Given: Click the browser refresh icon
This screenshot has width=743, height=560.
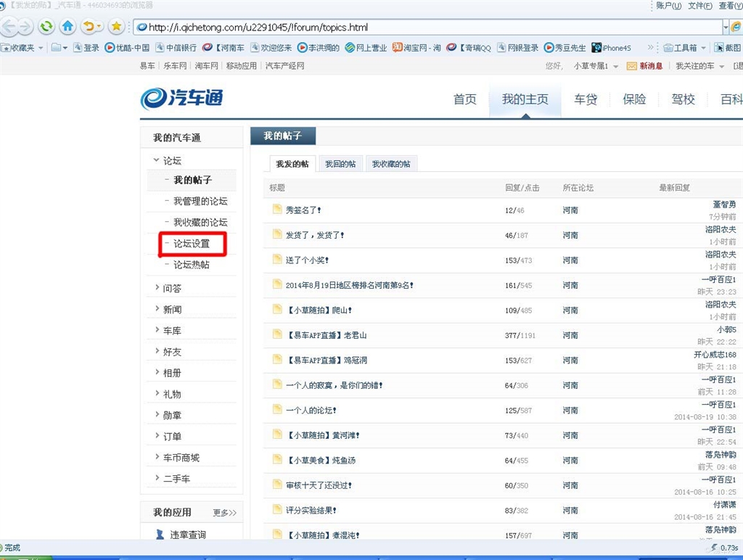Looking at the screenshot, I should click(46, 27).
